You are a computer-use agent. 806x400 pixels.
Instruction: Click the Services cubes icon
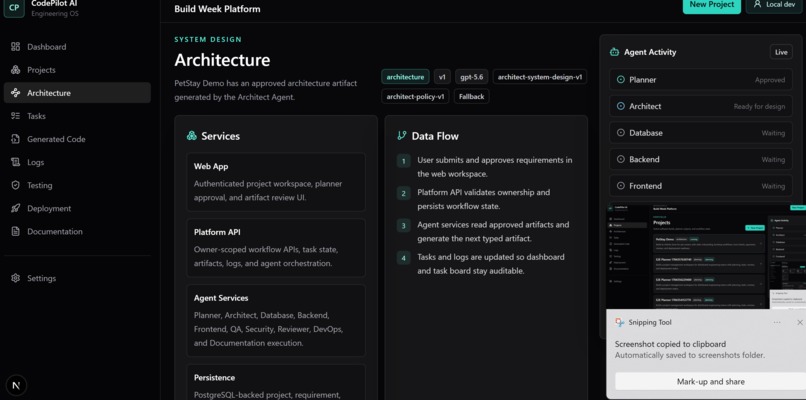click(192, 136)
